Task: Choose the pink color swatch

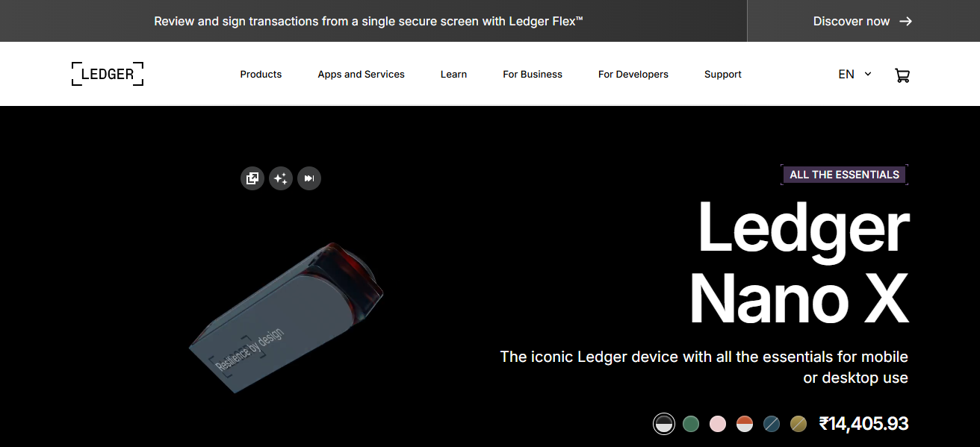Action: pos(718,424)
